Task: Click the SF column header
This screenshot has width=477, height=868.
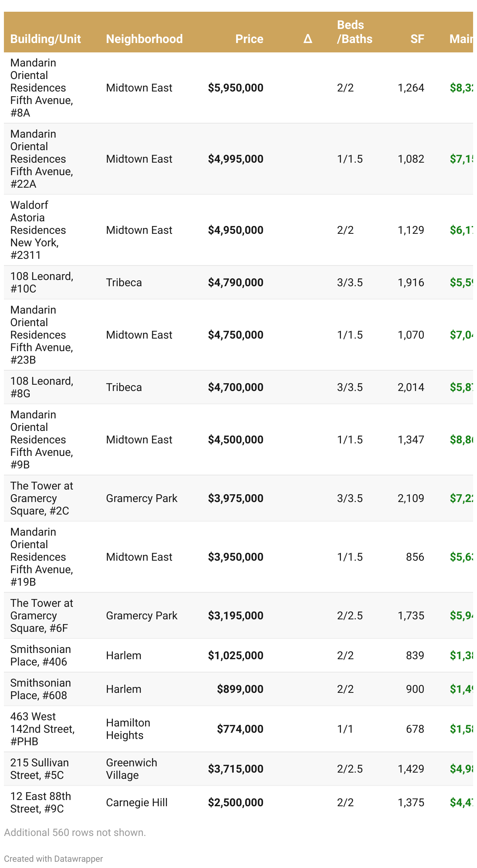Action: click(417, 39)
